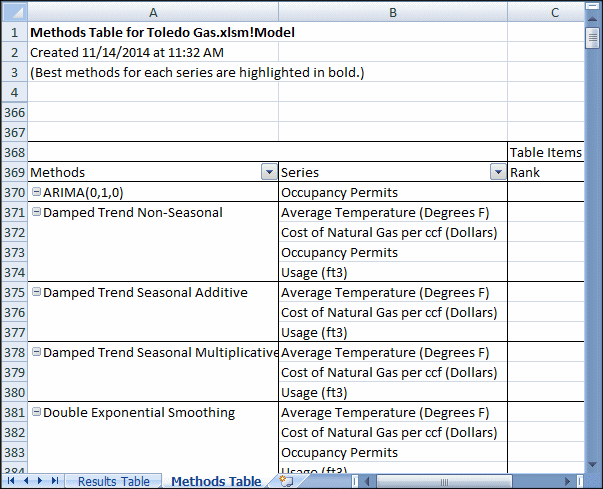Open the Series filter dropdown

498,172
